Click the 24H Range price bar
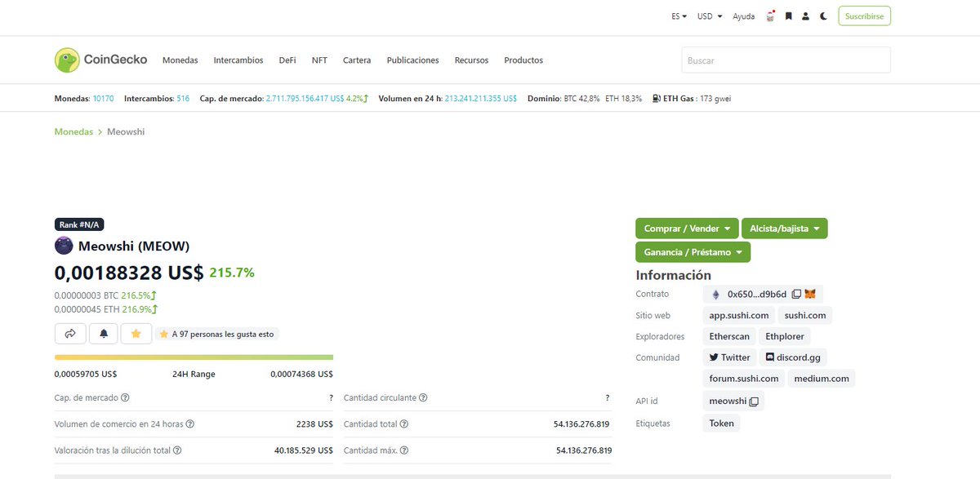This screenshot has height=479, width=980. (194, 357)
